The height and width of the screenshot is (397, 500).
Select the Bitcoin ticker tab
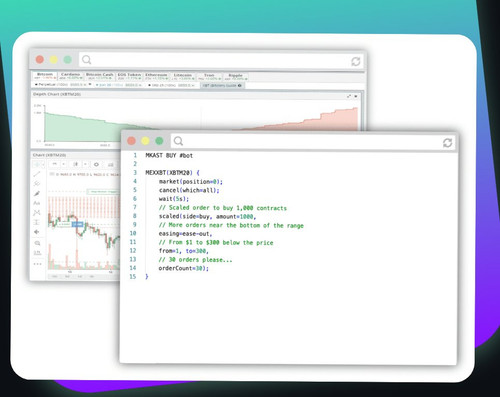tap(45, 76)
